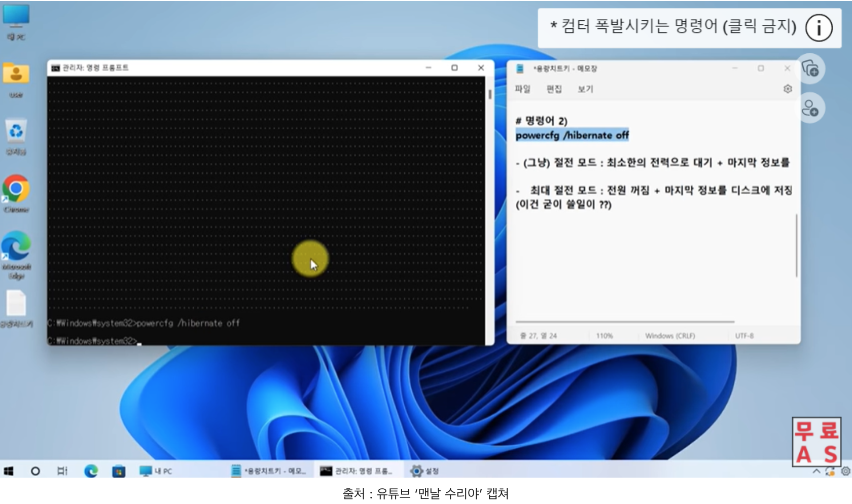Click the Command Prompt title bar icon
Screen dimensions: 852x504
click(x=55, y=68)
